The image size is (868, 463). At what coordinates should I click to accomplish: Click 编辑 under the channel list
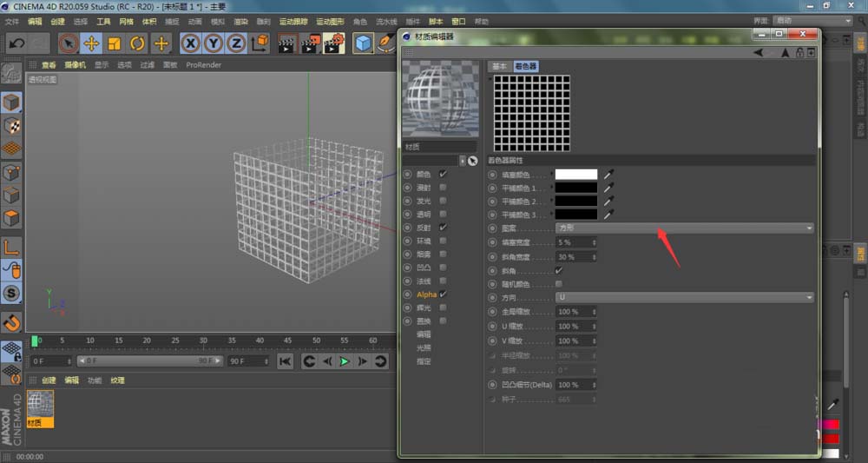coord(424,334)
